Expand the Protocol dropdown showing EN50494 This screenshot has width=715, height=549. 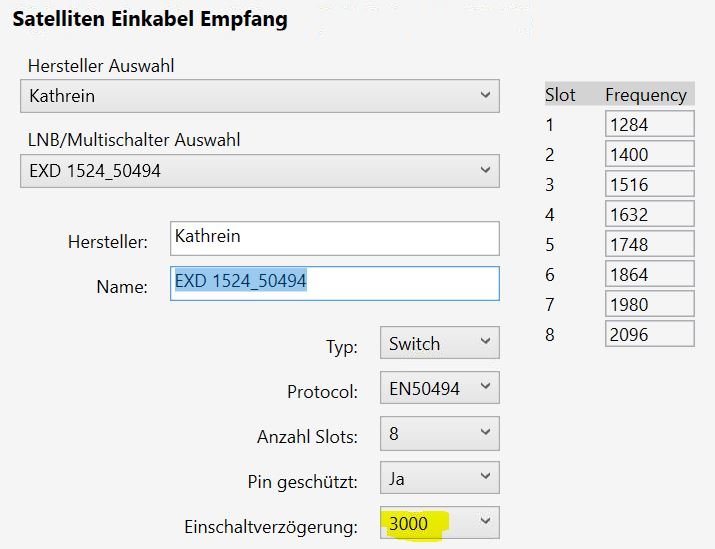tap(439, 389)
